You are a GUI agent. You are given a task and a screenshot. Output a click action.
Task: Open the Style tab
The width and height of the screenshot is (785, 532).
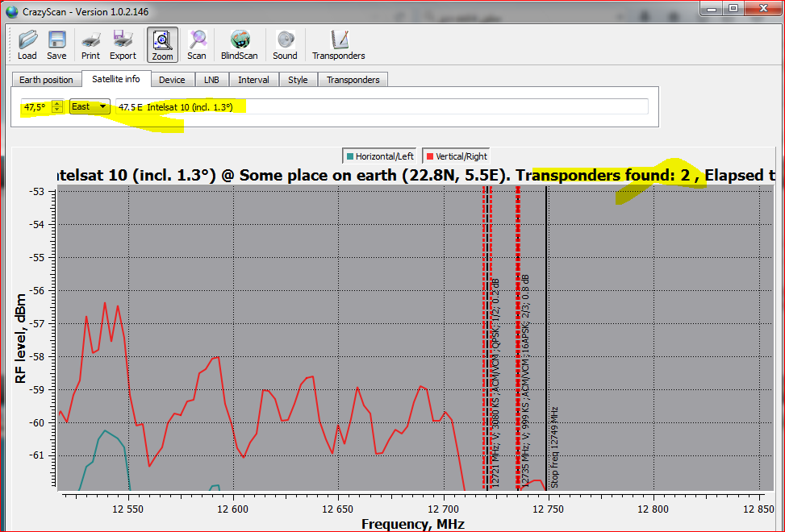pos(298,80)
